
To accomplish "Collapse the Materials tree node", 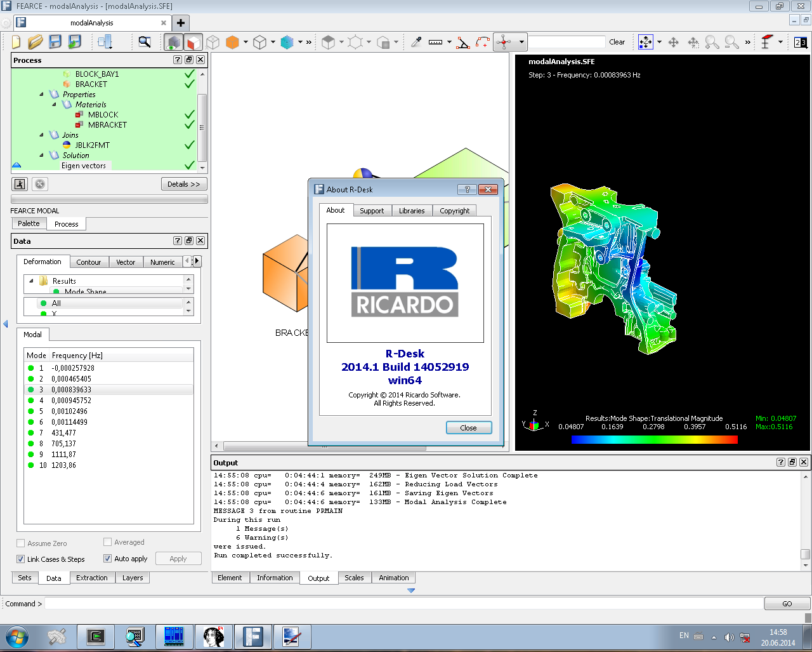I will click(x=55, y=104).
